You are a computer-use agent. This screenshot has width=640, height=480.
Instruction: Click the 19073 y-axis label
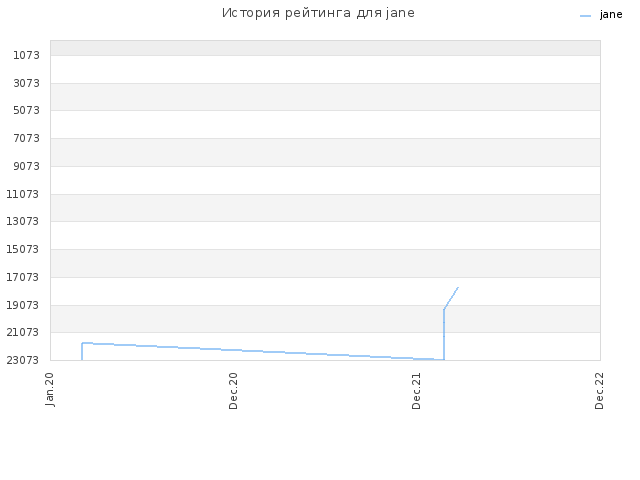click(x=23, y=305)
